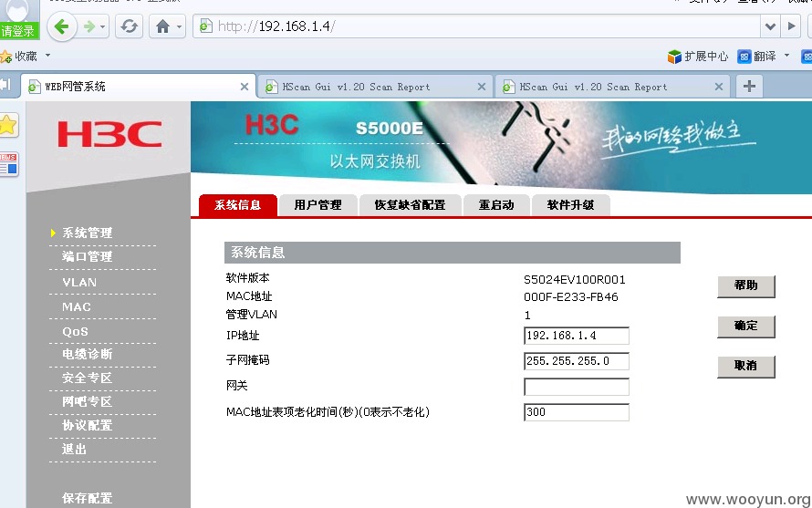Open the 收藏 favorites star icon
The height and width of the screenshot is (508, 812).
pyautogui.click(x=6, y=57)
